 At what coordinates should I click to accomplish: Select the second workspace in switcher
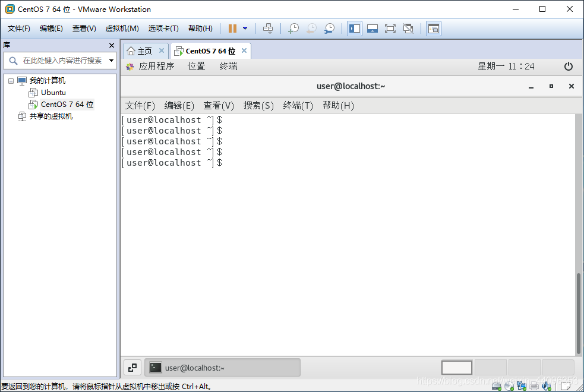pyautogui.click(x=491, y=368)
